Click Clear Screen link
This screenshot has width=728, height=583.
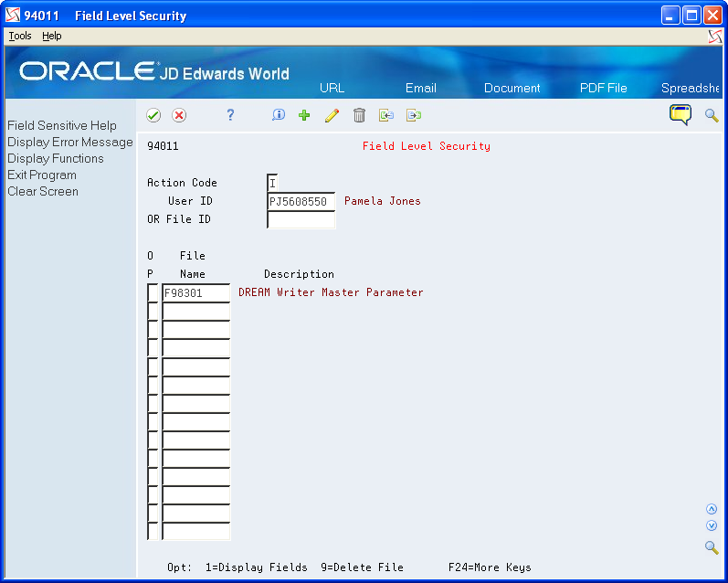pyautogui.click(x=43, y=191)
